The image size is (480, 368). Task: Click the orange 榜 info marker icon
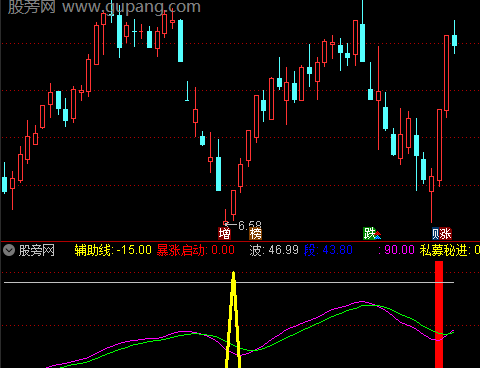coord(255,233)
